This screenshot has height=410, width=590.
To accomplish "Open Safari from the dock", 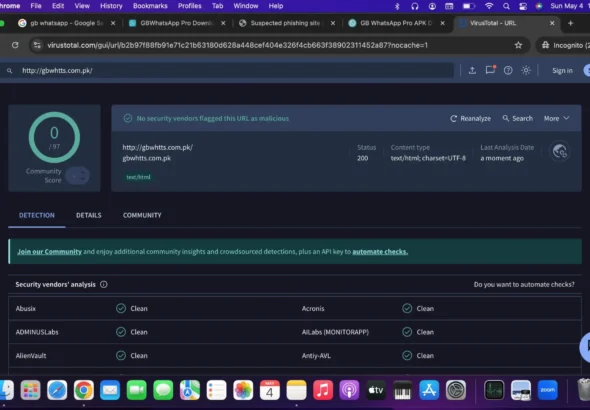I will 57,390.
